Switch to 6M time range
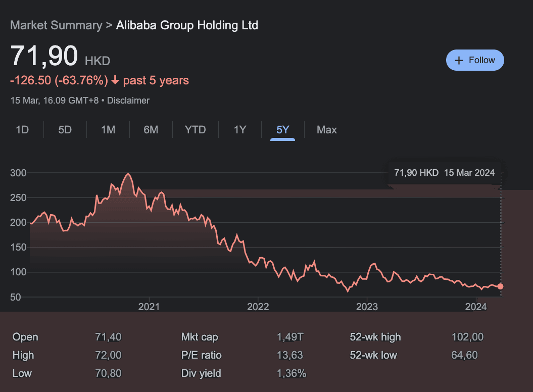This screenshot has height=392, width=533. click(151, 130)
